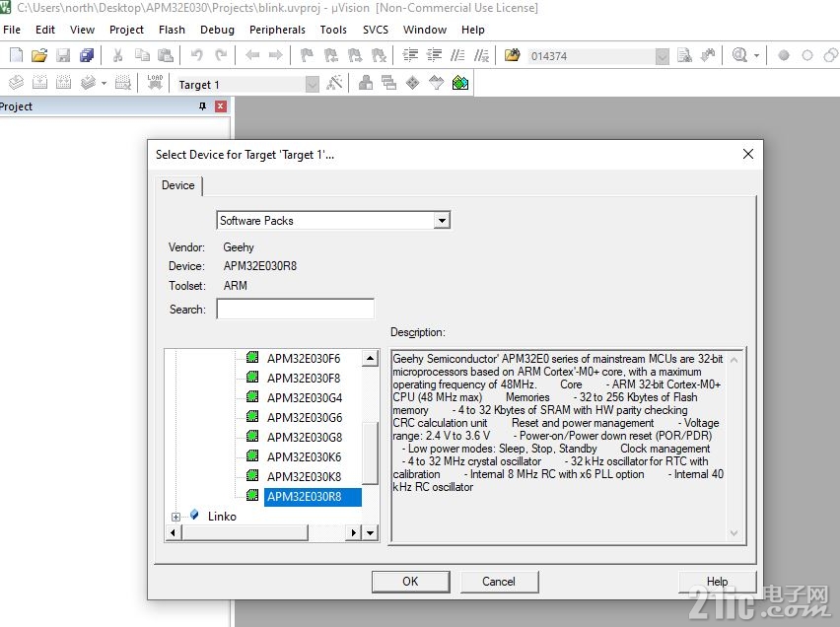Cut selection with scissors icon
This screenshot has width=840, height=627.
tap(118, 55)
